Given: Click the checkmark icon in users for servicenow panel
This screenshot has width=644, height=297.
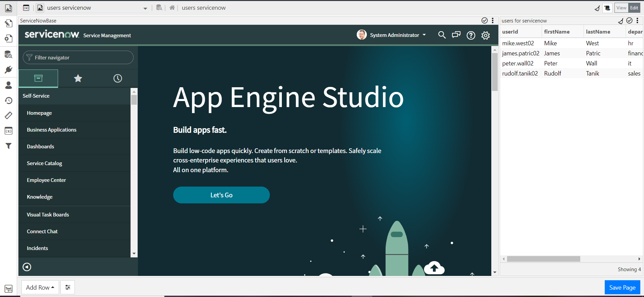Looking at the screenshot, I should 630,20.
